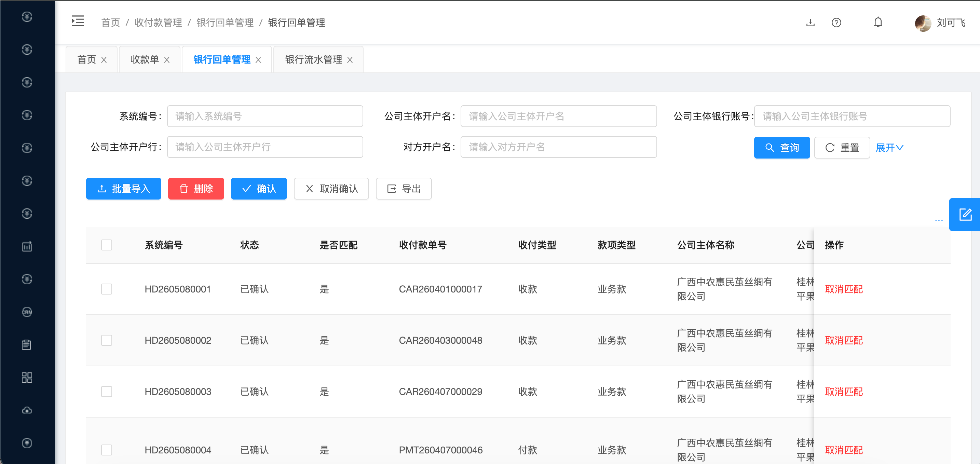This screenshot has height=464, width=980.
Task: Click the 取消确认 button
Action: (331, 189)
